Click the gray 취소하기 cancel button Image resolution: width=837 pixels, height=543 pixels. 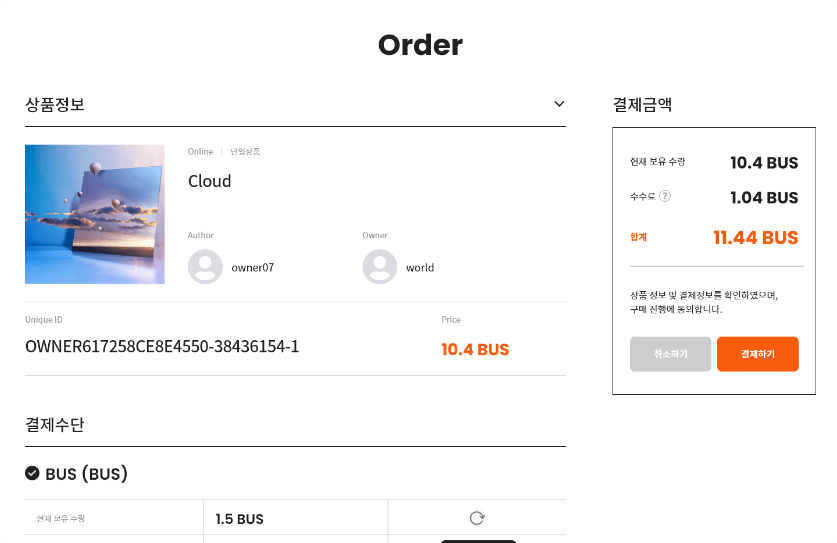[x=670, y=354]
